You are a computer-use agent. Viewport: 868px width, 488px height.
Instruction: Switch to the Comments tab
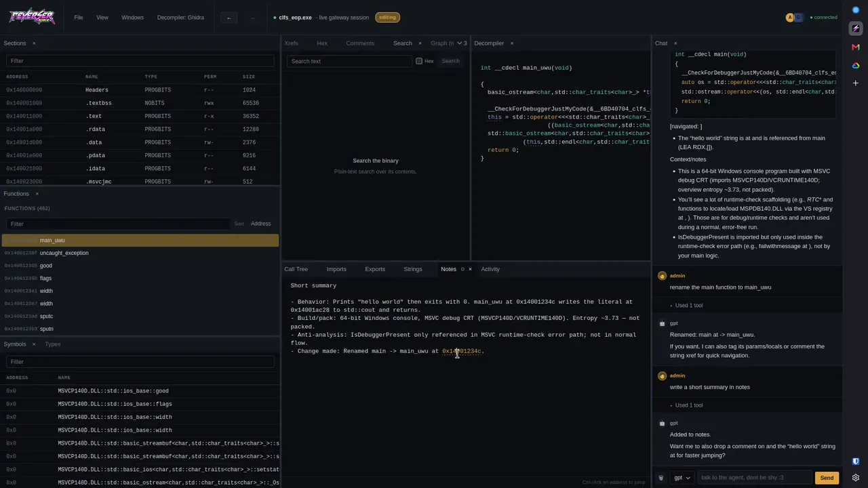pyautogui.click(x=360, y=43)
